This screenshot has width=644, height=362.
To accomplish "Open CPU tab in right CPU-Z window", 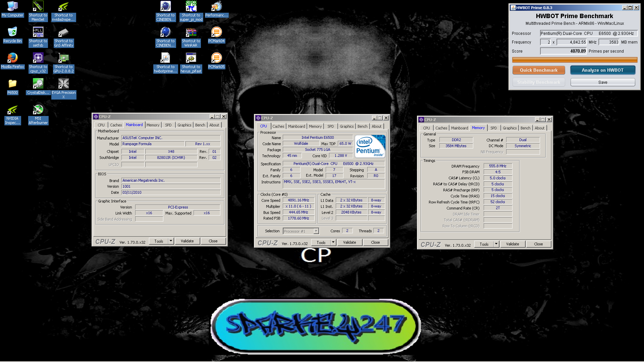I will pyautogui.click(x=426, y=128).
